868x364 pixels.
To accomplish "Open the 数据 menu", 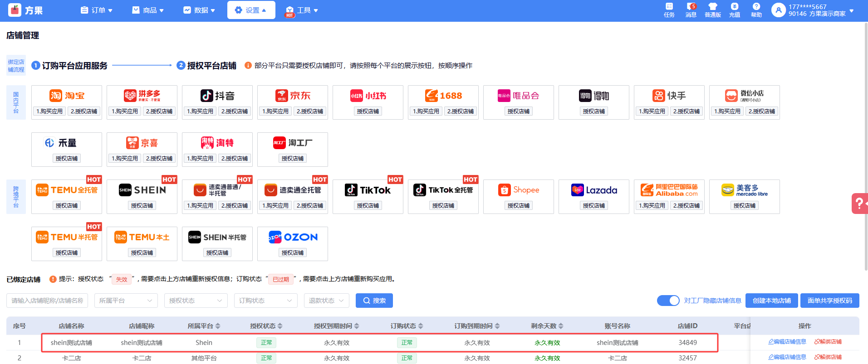I will pyautogui.click(x=199, y=10).
